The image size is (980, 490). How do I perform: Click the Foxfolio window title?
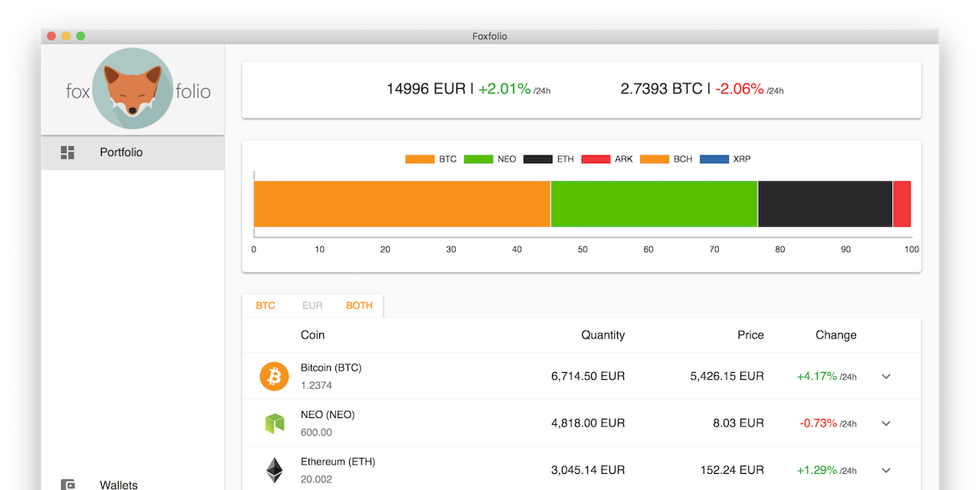tap(490, 36)
